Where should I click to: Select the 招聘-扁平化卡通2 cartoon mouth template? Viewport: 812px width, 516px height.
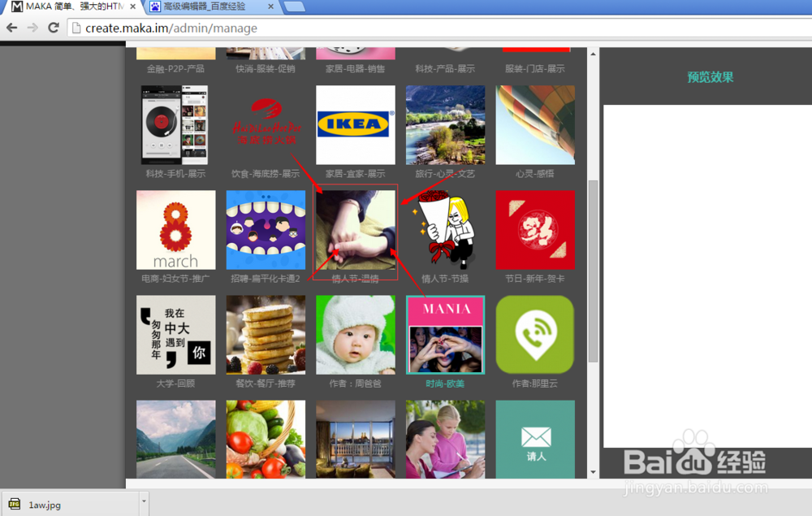coord(266,230)
